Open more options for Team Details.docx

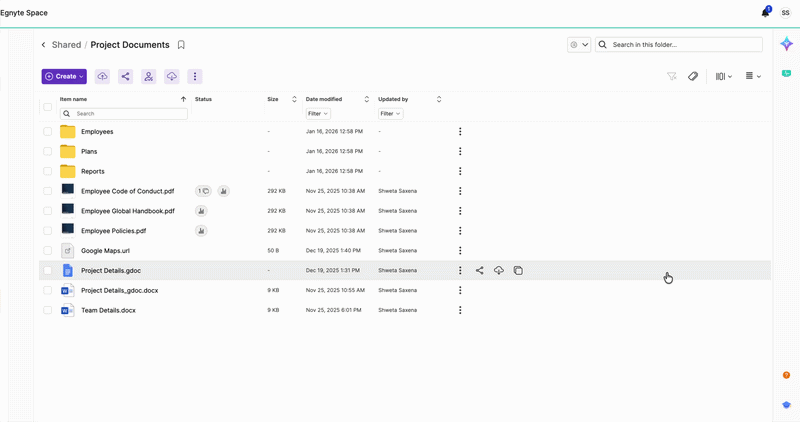pyautogui.click(x=460, y=310)
